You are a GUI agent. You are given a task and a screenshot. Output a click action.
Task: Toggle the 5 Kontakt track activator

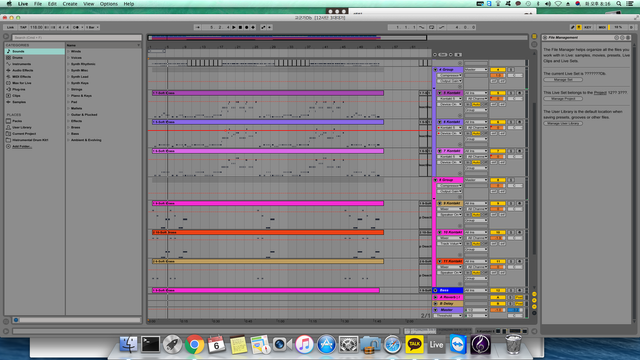coord(498,93)
